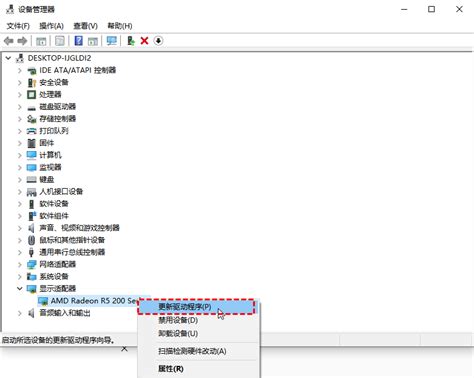Toggle the show/hide action pane toolbar icon

(93, 41)
